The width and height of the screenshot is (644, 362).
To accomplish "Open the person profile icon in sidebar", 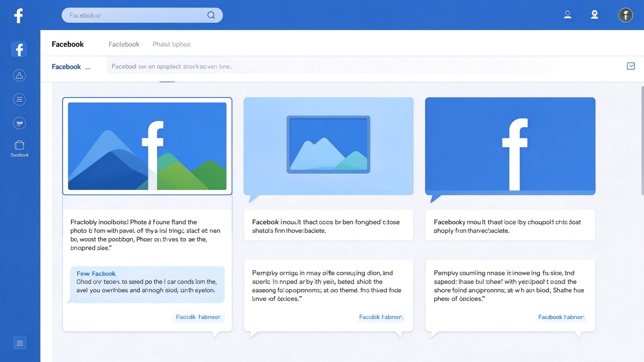I will pos(19,75).
